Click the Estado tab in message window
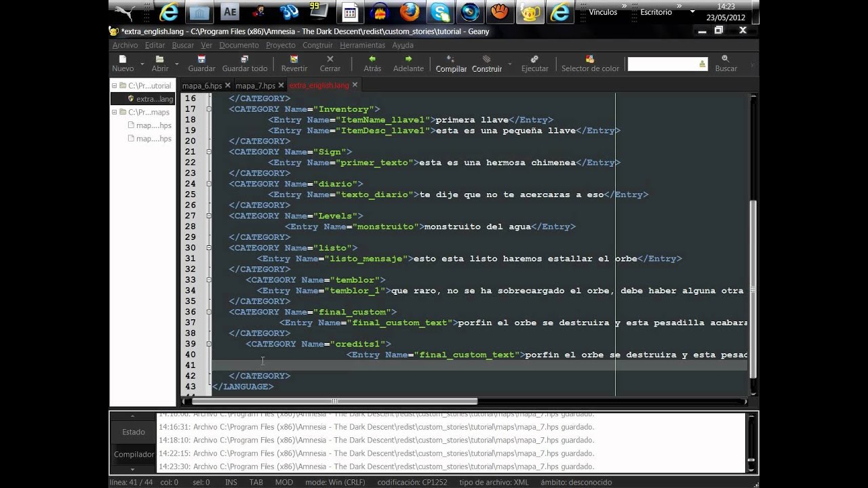This screenshot has height=488, width=868. [x=134, y=432]
